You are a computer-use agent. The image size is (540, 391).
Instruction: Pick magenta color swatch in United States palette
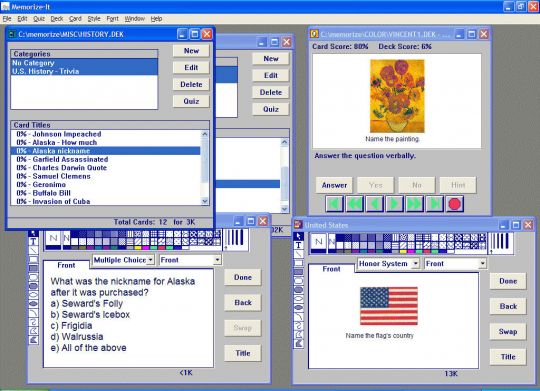(x=411, y=251)
